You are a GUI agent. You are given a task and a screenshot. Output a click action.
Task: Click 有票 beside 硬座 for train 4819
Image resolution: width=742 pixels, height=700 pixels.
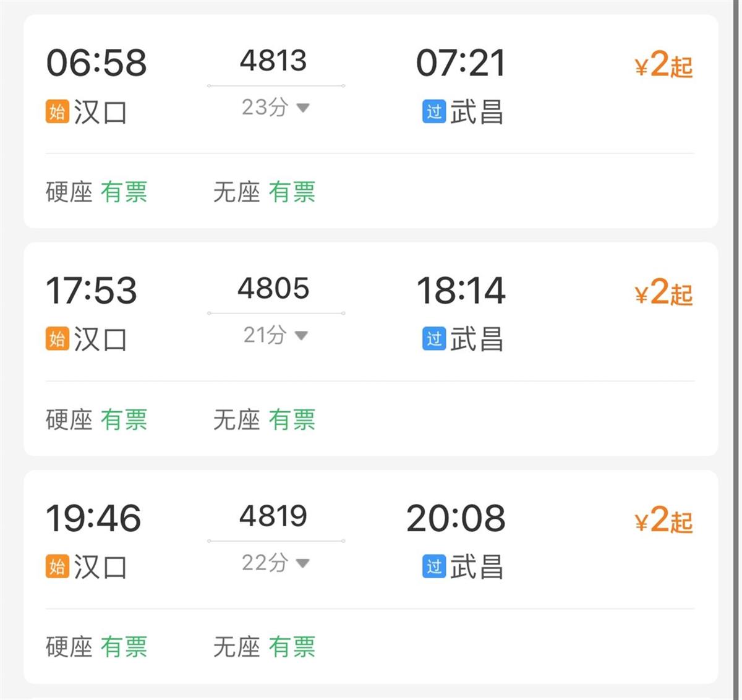(x=124, y=647)
